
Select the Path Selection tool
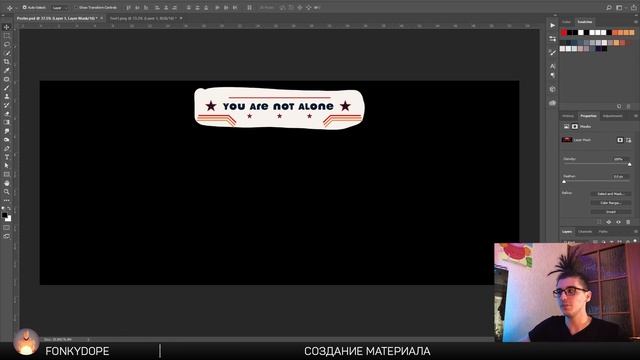tap(7, 166)
